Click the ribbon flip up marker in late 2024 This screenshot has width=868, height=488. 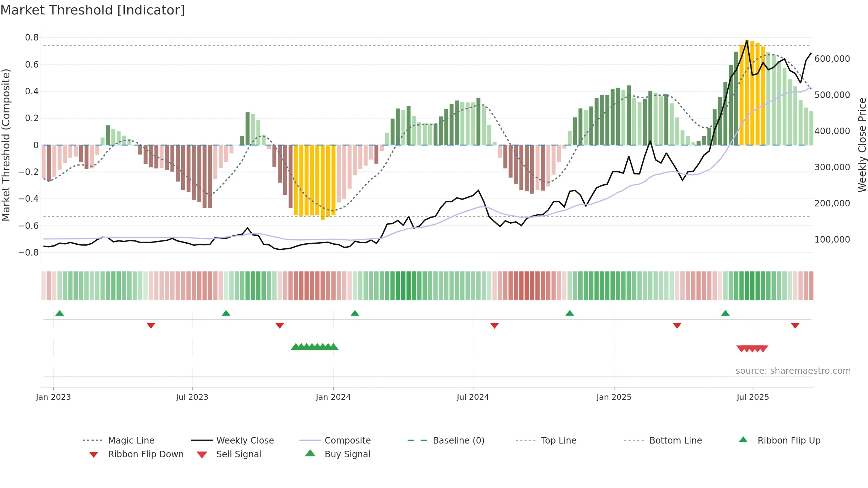570,313
